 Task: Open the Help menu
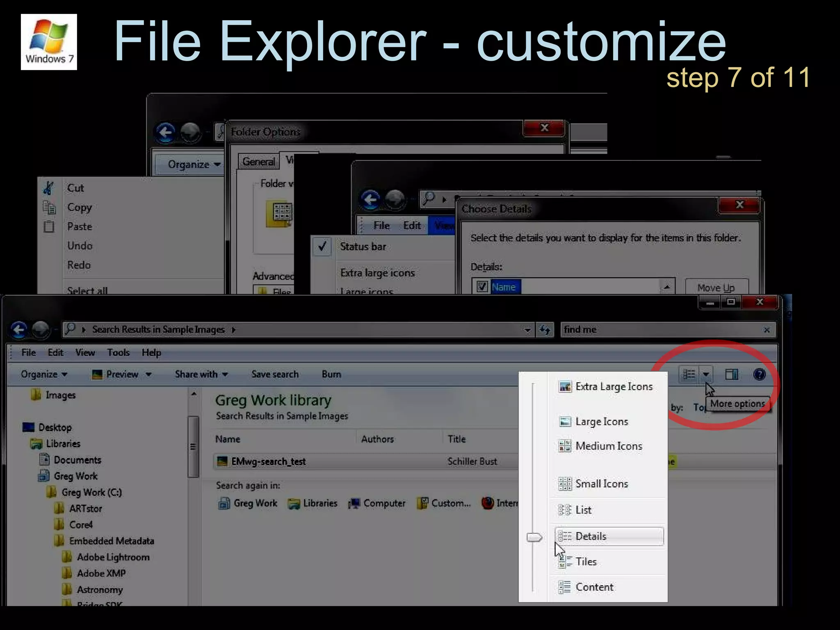(151, 352)
